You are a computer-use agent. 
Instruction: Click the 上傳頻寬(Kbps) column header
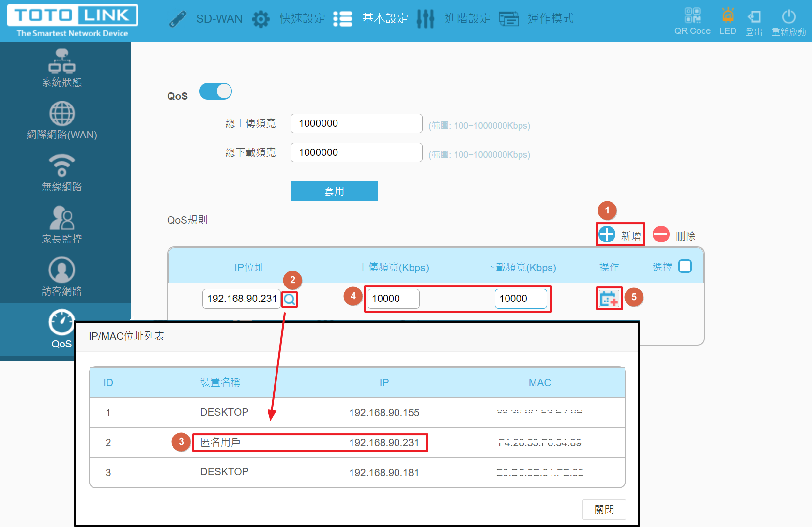[x=394, y=267]
